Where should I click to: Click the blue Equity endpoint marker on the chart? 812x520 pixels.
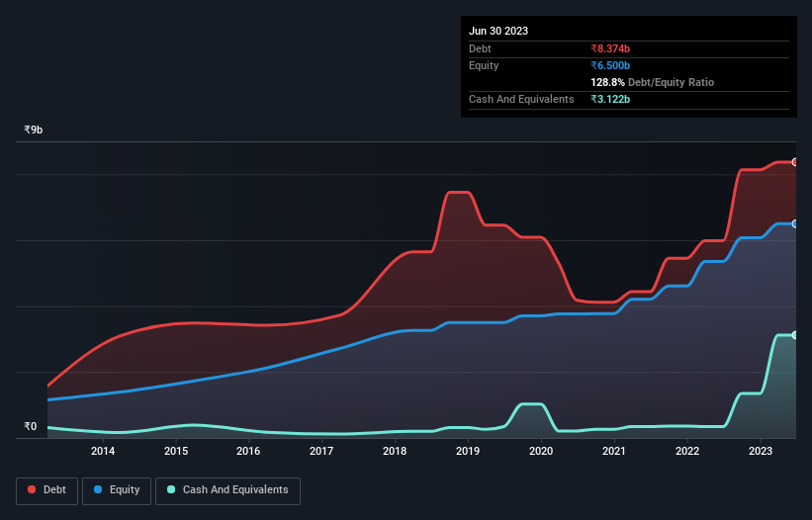coord(795,224)
